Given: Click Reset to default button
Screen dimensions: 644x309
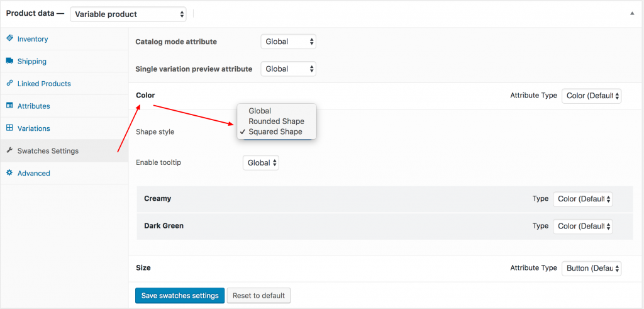Looking at the screenshot, I should pyautogui.click(x=258, y=296).
